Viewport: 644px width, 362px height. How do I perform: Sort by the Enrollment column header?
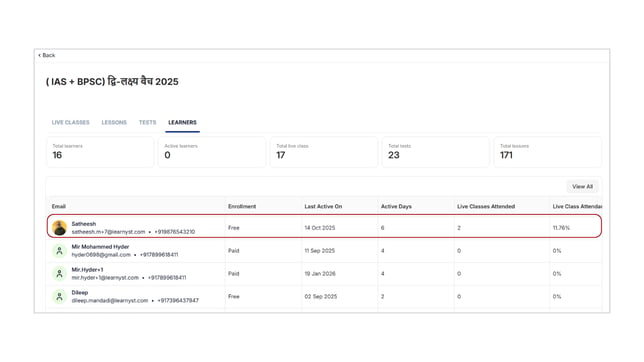click(x=242, y=206)
